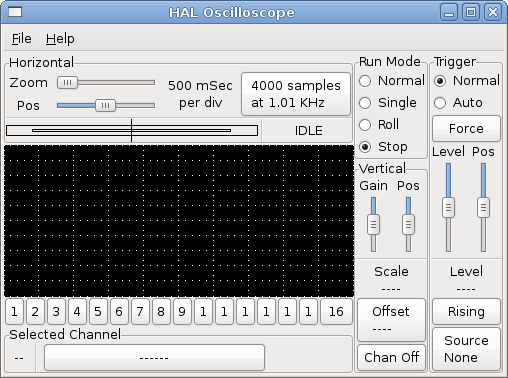Click the trigger Level slider handle
This screenshot has height=378, width=508.
[x=448, y=208]
